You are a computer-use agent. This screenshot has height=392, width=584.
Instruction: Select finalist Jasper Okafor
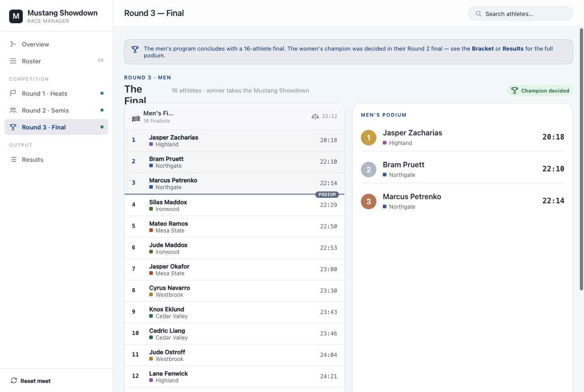pos(235,269)
